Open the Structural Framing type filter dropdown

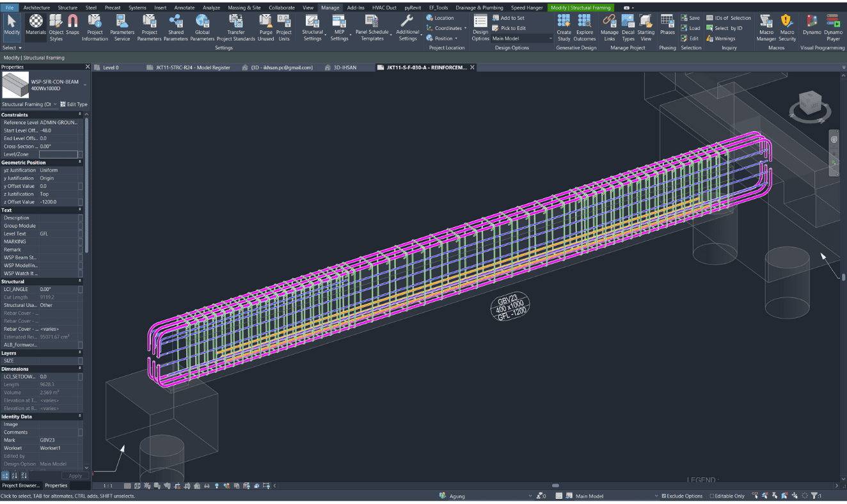(55, 104)
